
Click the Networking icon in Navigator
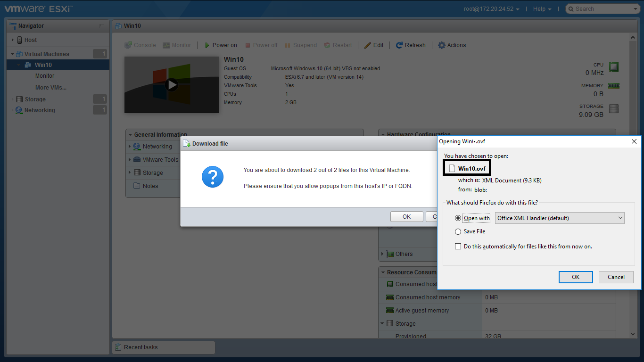[x=19, y=110]
